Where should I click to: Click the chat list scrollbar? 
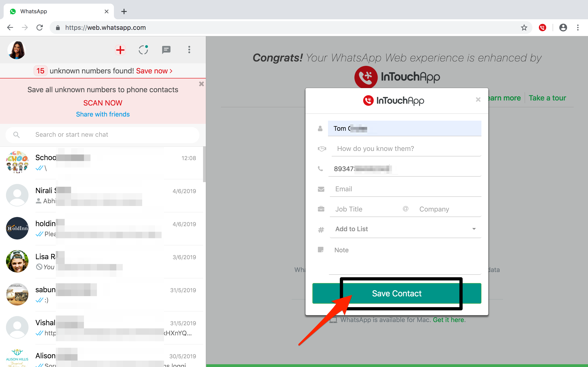point(204,164)
